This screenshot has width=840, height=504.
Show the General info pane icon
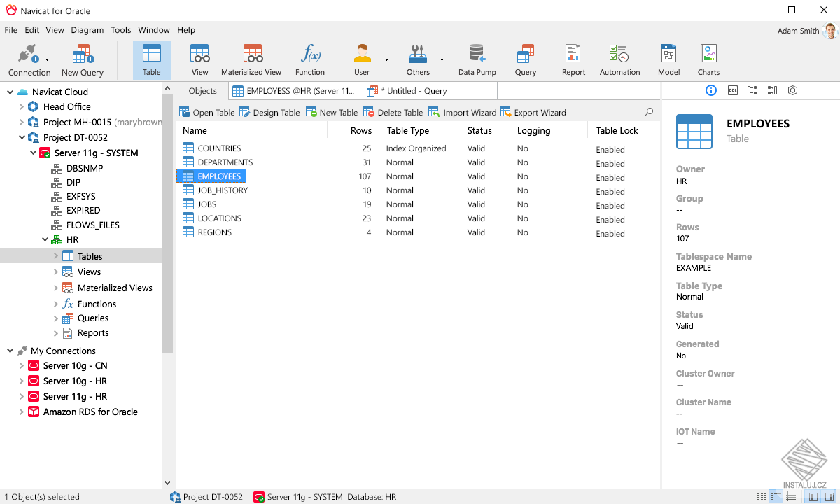[711, 90]
